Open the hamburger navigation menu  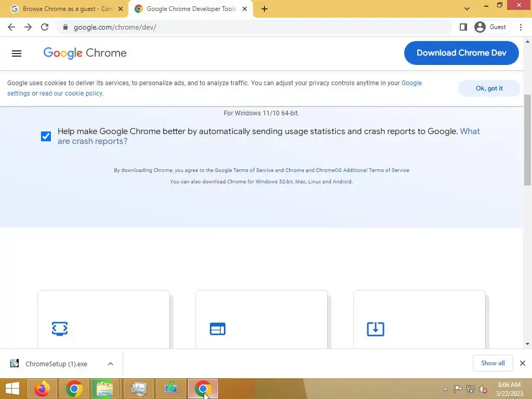(x=17, y=54)
